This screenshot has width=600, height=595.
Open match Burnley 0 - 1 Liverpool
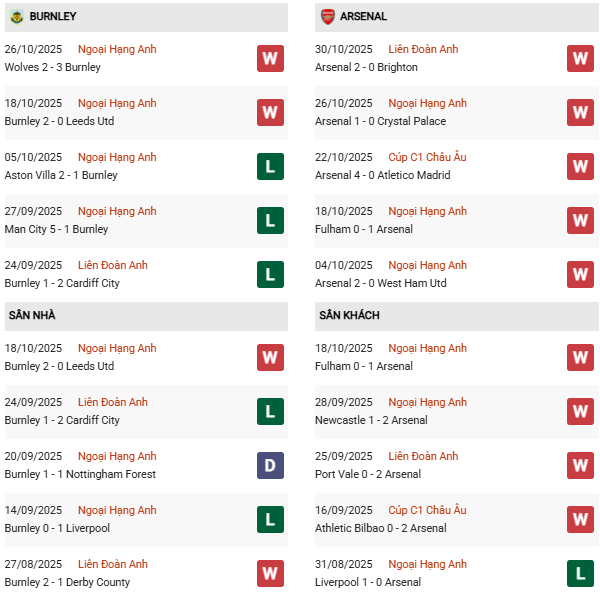click(57, 528)
